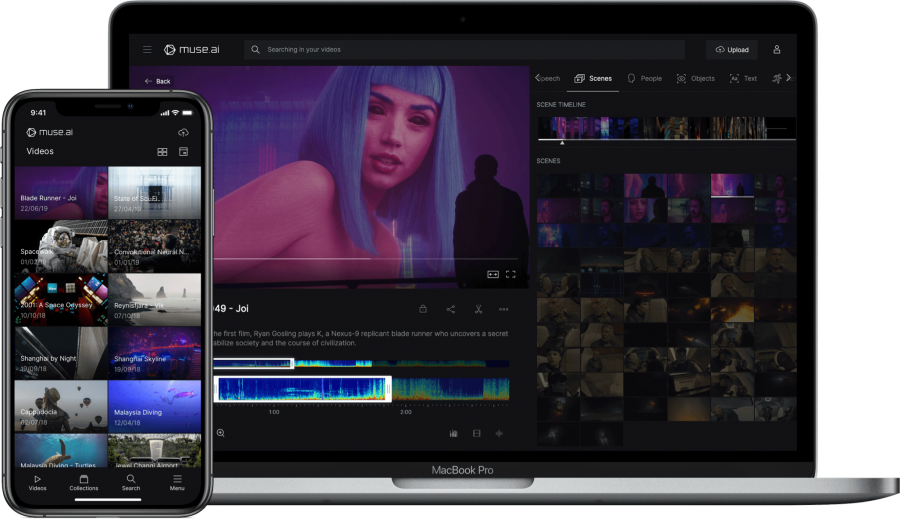900x519 pixels.
Task: Open the 'Blade Runner - Joi' video on phone
Action: [61, 193]
